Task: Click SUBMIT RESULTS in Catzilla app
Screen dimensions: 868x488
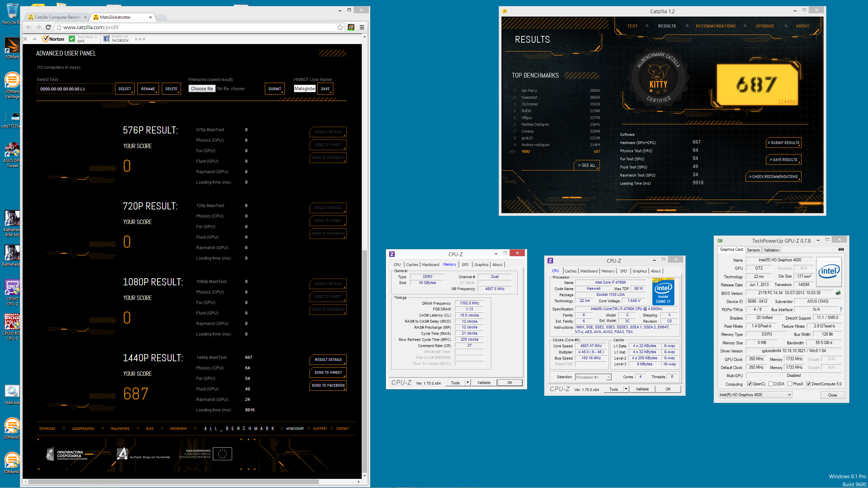Action: [x=784, y=143]
